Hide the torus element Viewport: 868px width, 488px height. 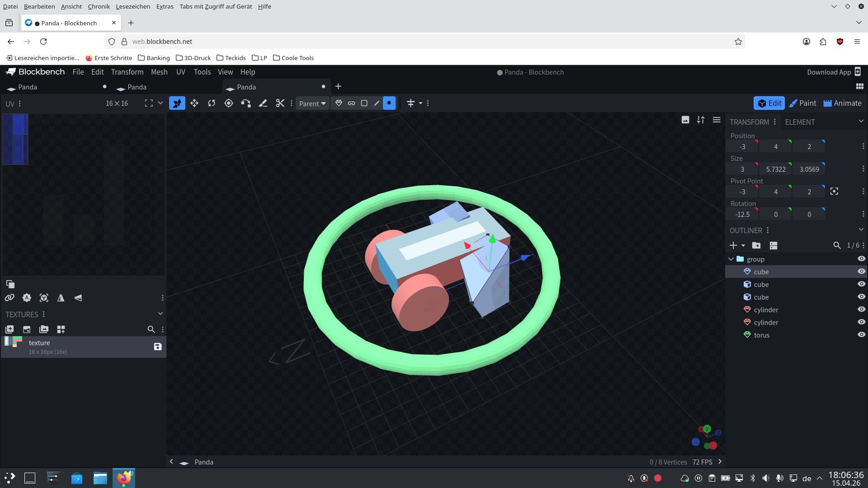[x=861, y=335]
